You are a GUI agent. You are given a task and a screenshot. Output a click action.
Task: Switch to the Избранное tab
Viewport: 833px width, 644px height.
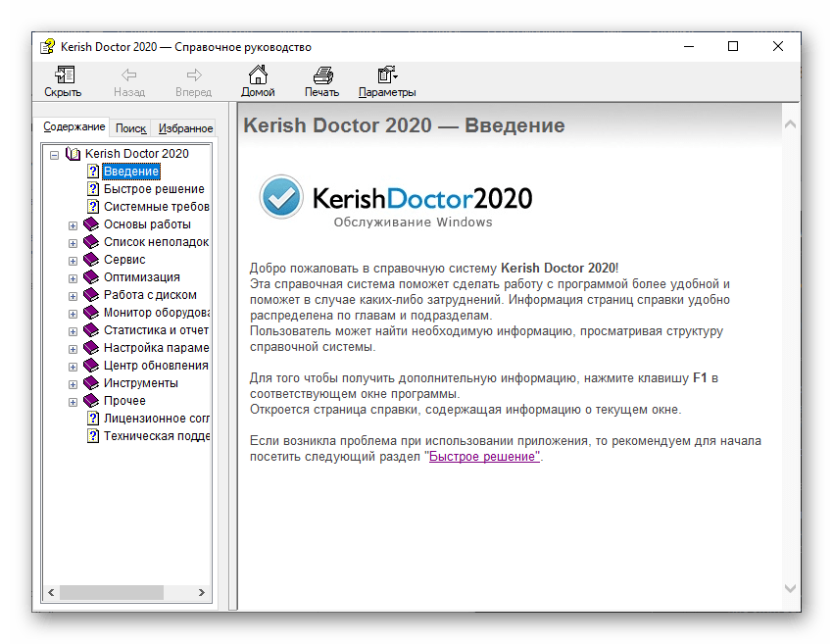(x=185, y=128)
